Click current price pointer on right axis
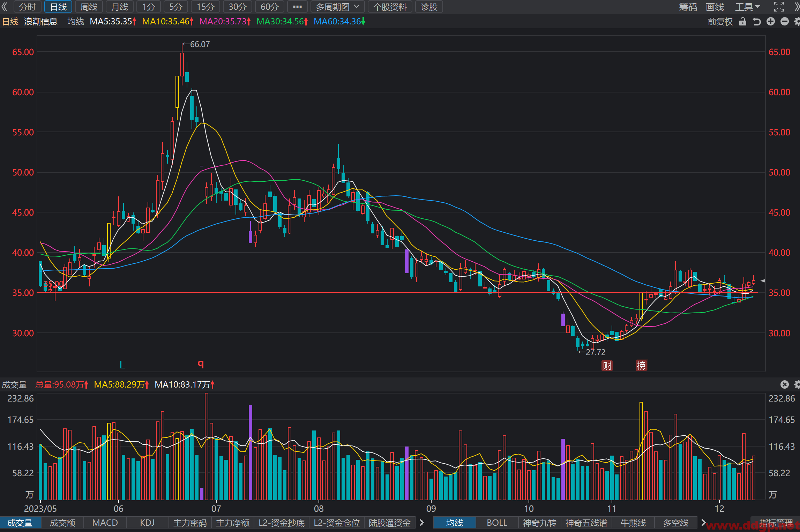This screenshot has height=532, width=800. coord(763,280)
